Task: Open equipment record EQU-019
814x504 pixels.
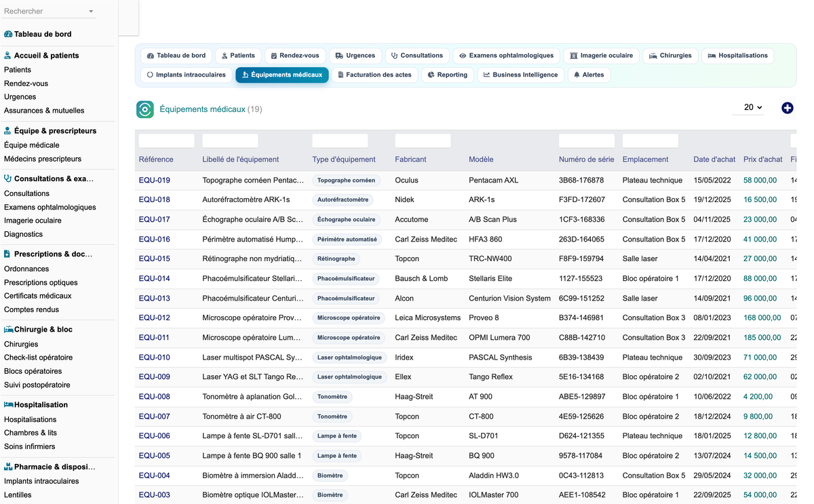Action: point(155,180)
